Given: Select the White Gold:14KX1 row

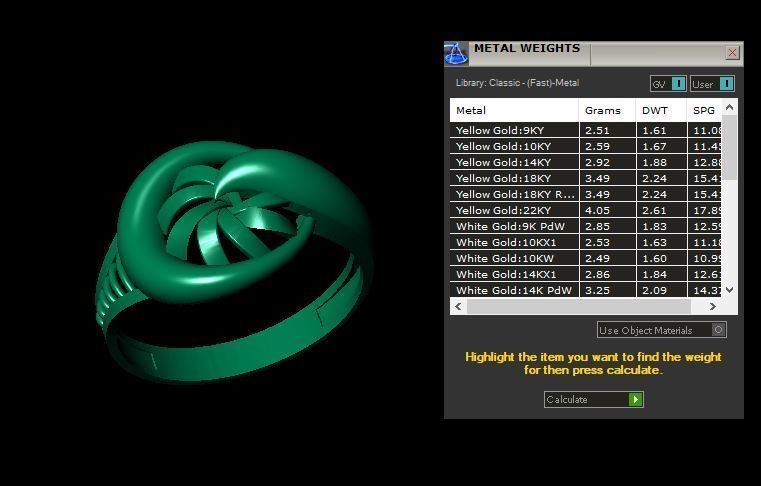Looking at the screenshot, I should (586, 274).
